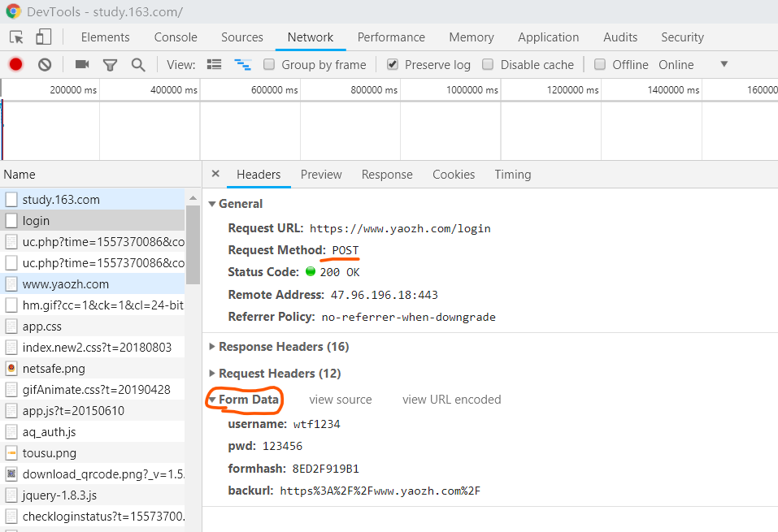Click the capture screenshots camera icon
778x532 pixels.
[x=82, y=64]
